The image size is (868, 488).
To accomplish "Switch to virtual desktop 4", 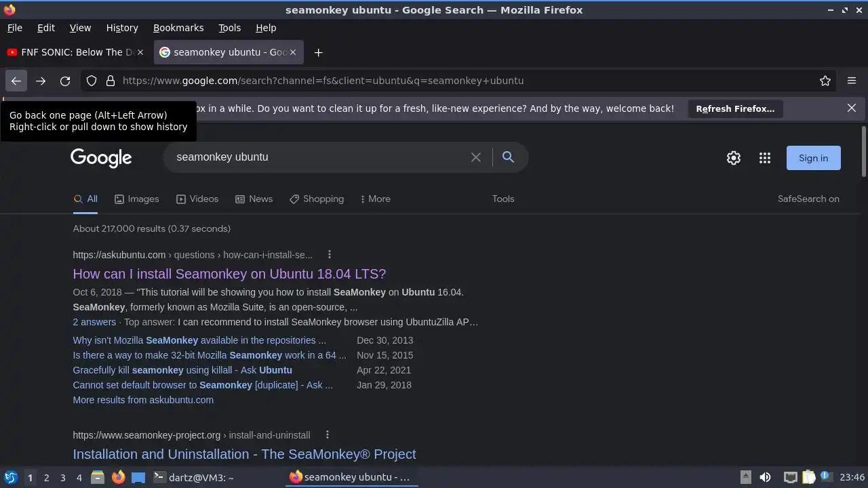I will tap(79, 478).
